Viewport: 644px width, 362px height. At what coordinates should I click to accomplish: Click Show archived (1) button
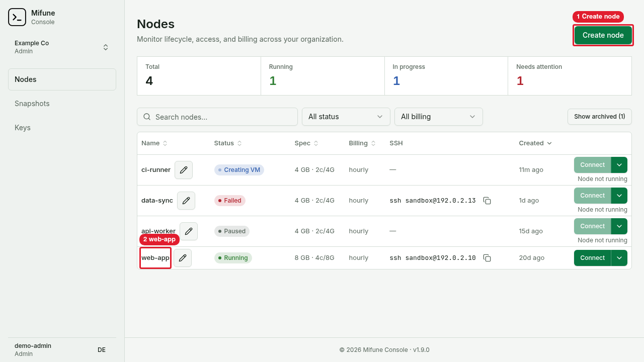600,117
